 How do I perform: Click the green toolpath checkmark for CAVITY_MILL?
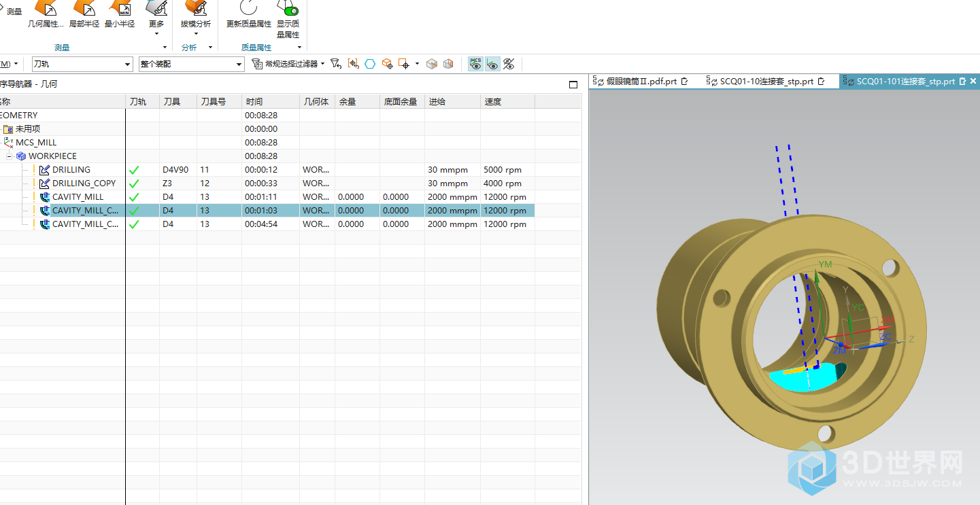134,197
